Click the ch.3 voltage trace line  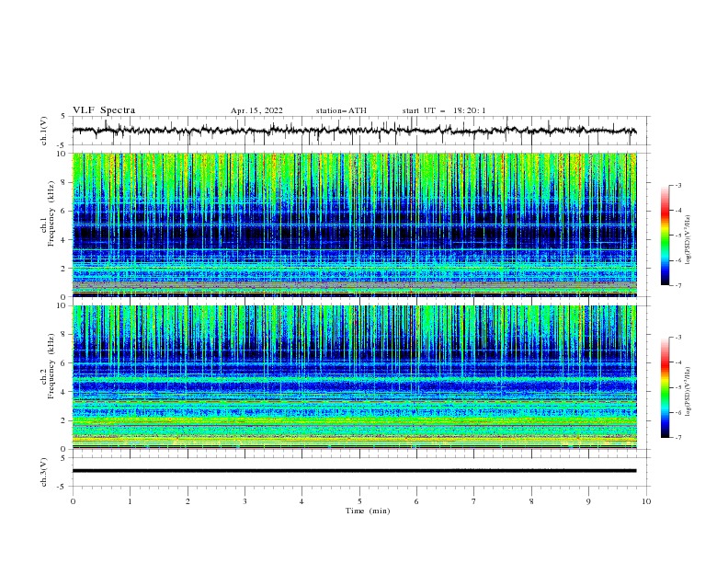(x=354, y=471)
